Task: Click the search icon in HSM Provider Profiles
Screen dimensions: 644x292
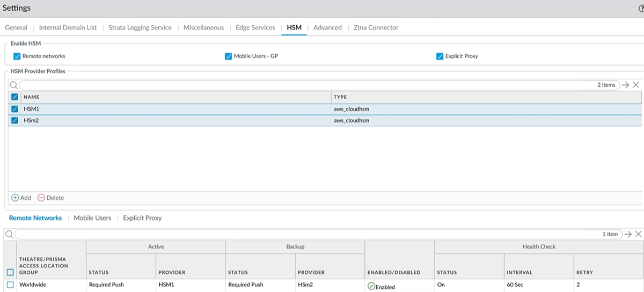Action: [x=13, y=85]
